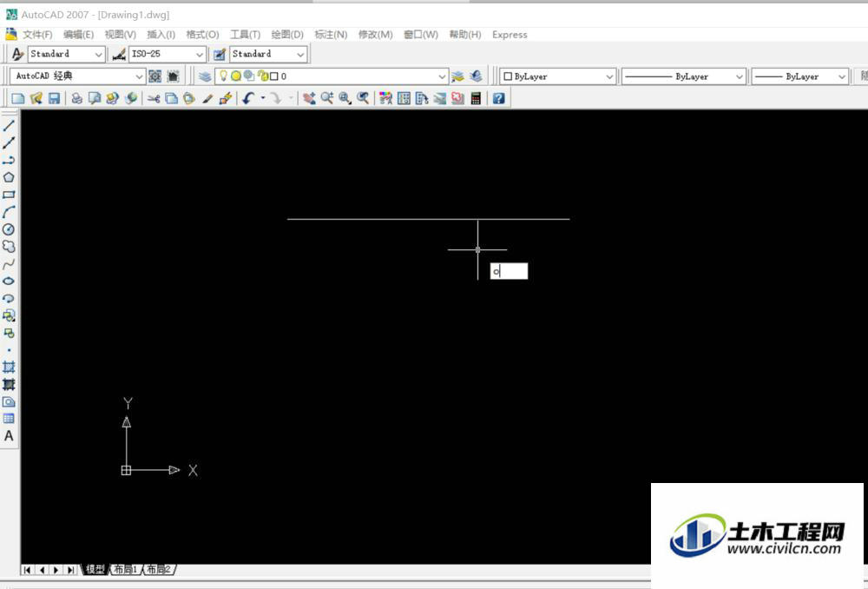Viewport: 868px width, 589px height.
Task: Select the Line draw tool
Action: coord(9,125)
